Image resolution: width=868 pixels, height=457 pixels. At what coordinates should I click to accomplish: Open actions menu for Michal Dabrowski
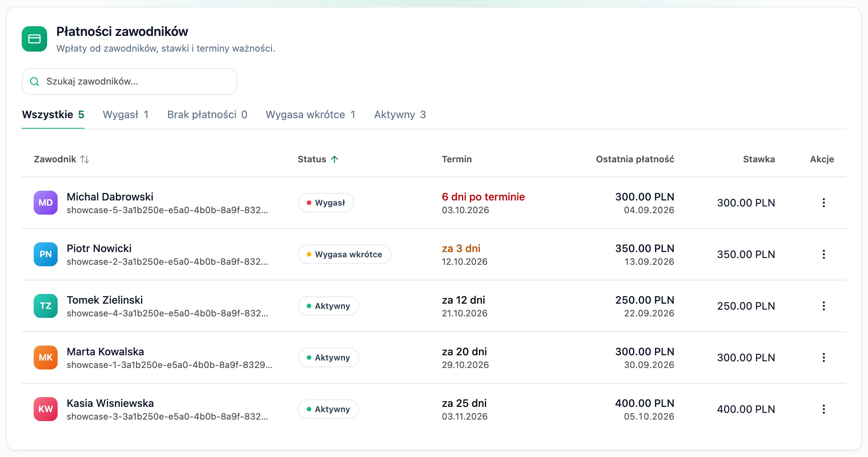click(x=823, y=203)
